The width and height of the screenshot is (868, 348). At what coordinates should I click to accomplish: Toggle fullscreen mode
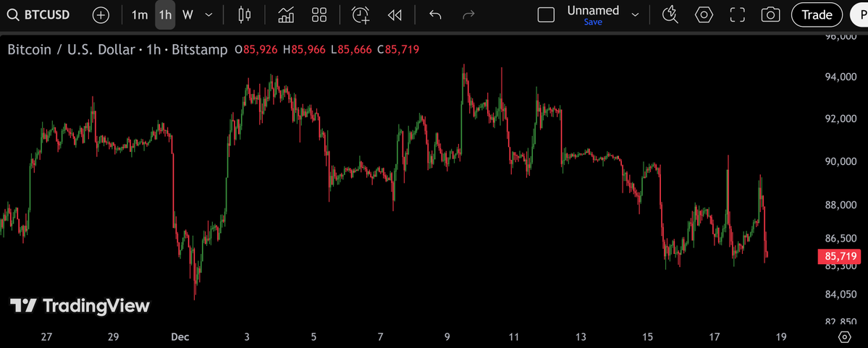(738, 15)
